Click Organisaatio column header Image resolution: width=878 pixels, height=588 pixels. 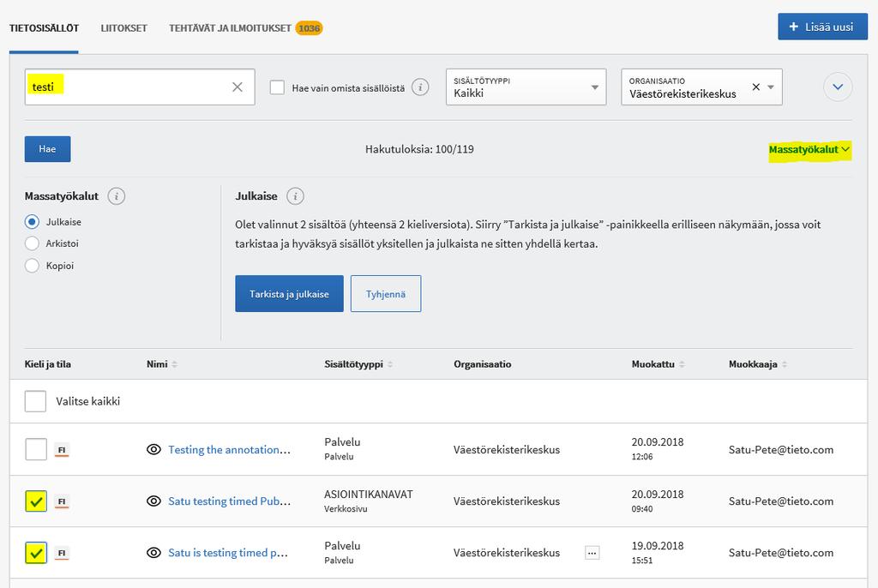482,364
